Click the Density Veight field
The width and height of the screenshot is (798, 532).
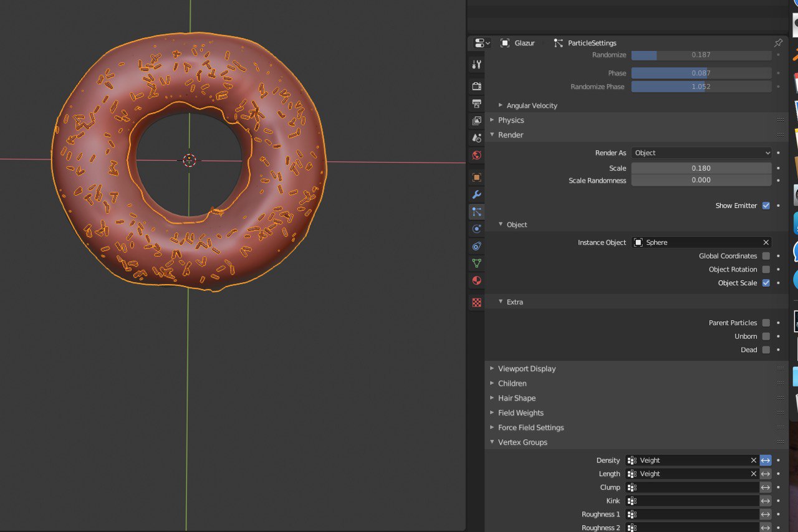692,460
